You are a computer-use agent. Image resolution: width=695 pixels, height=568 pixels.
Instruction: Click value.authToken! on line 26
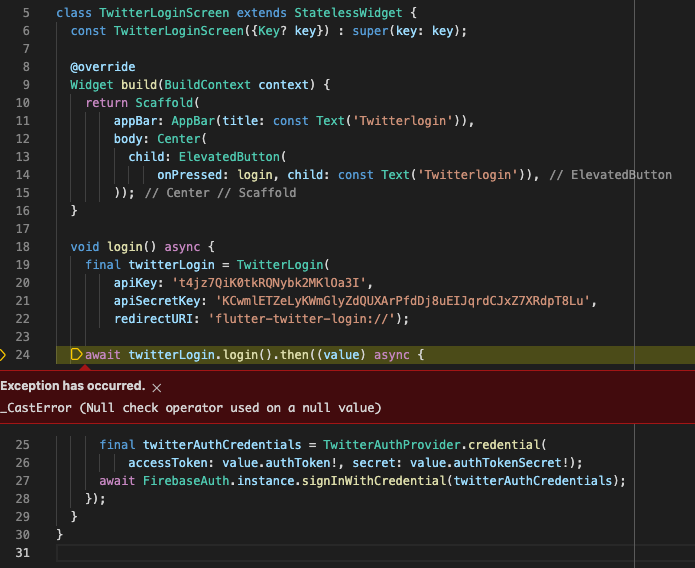click(279, 463)
